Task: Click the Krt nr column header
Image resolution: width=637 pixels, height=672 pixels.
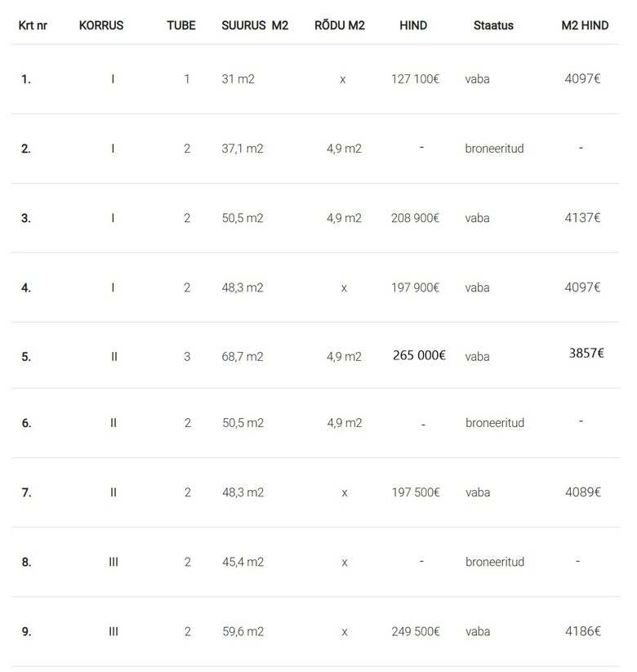Action: tap(33, 25)
